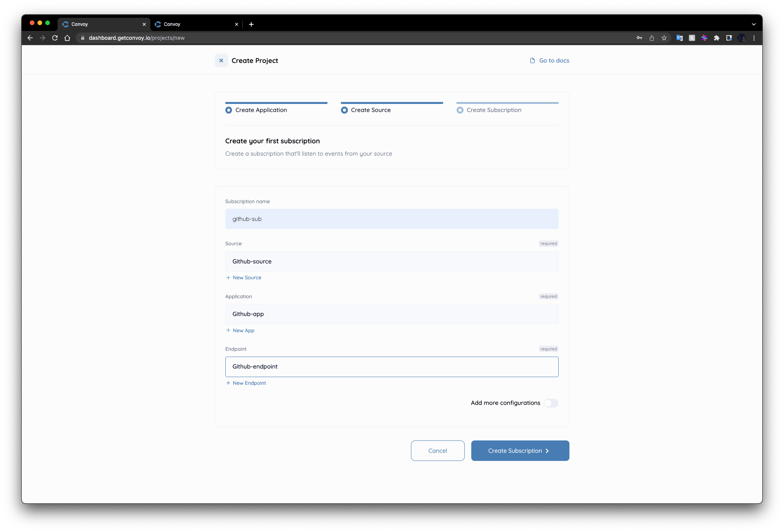Click the document icon beside 'Go to docs'
784x532 pixels.
532,60
